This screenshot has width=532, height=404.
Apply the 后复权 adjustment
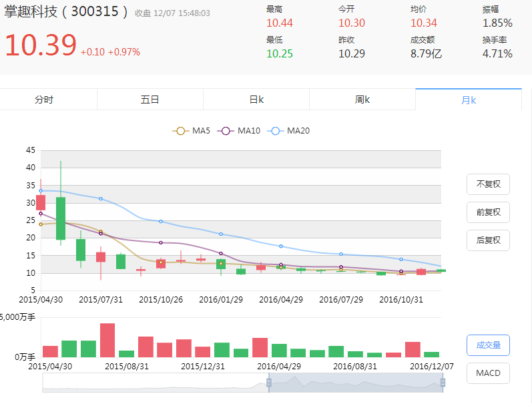point(488,240)
